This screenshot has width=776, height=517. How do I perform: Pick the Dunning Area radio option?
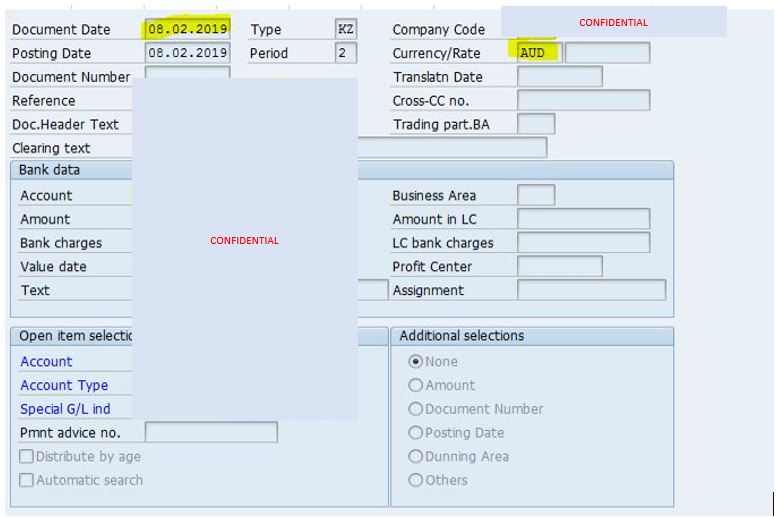(x=416, y=457)
